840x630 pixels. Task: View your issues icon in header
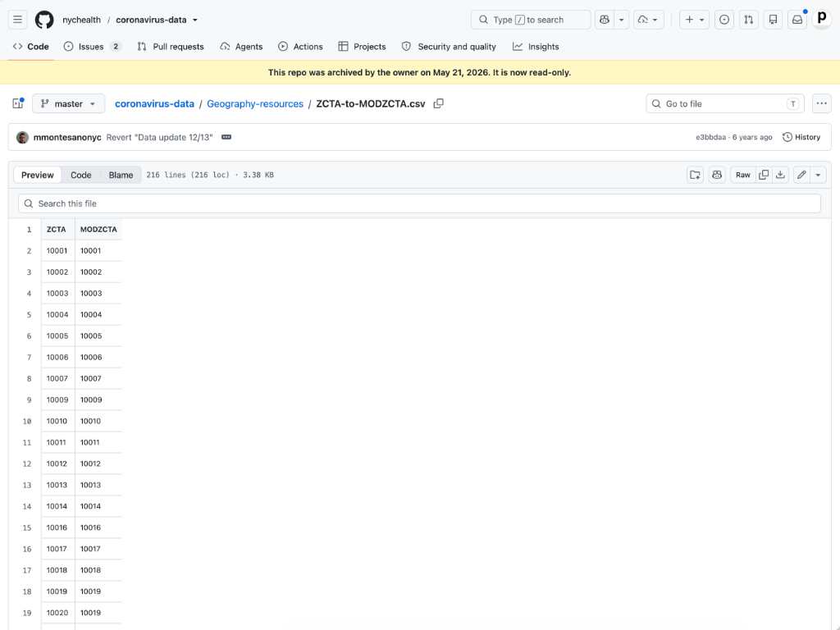(724, 20)
